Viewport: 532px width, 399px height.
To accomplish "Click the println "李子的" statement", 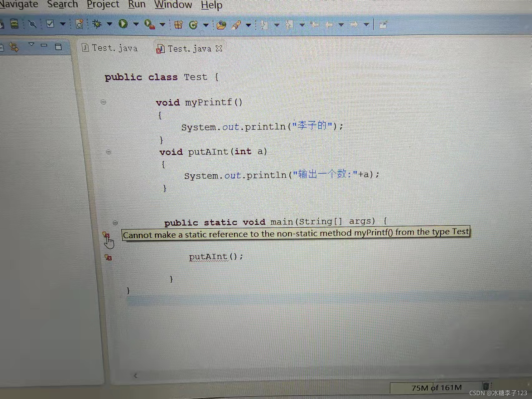I will (262, 126).
